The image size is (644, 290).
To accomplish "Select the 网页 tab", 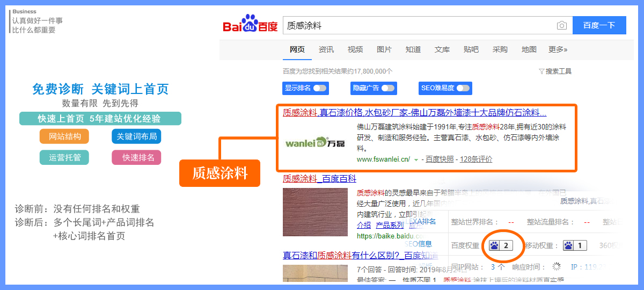I will (297, 49).
